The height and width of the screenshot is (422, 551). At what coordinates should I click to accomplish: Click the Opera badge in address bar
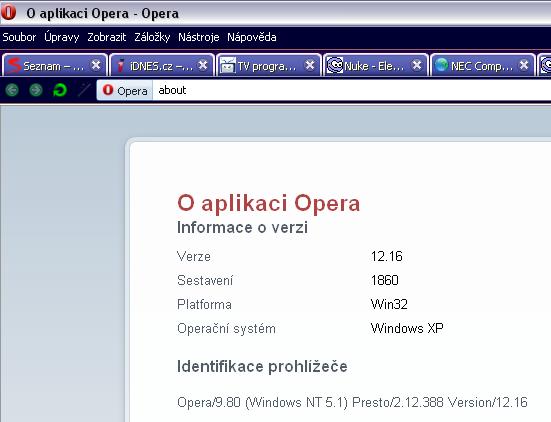(x=125, y=90)
